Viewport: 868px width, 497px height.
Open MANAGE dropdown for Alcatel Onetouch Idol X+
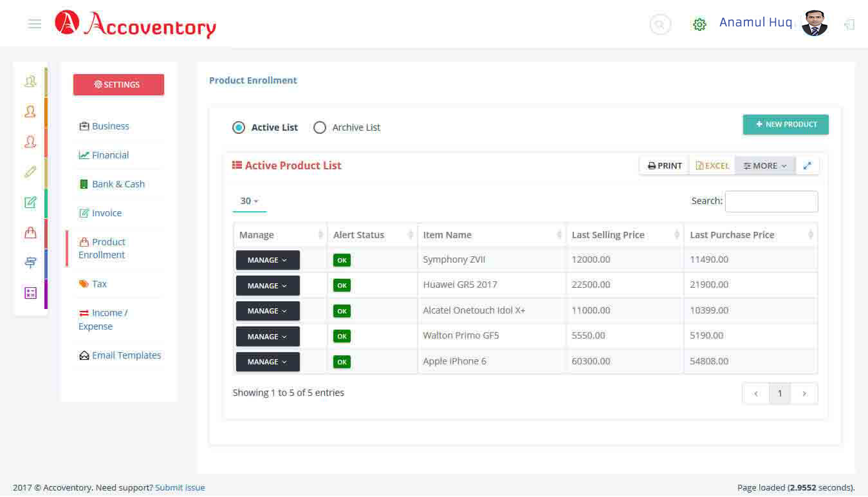coord(268,311)
